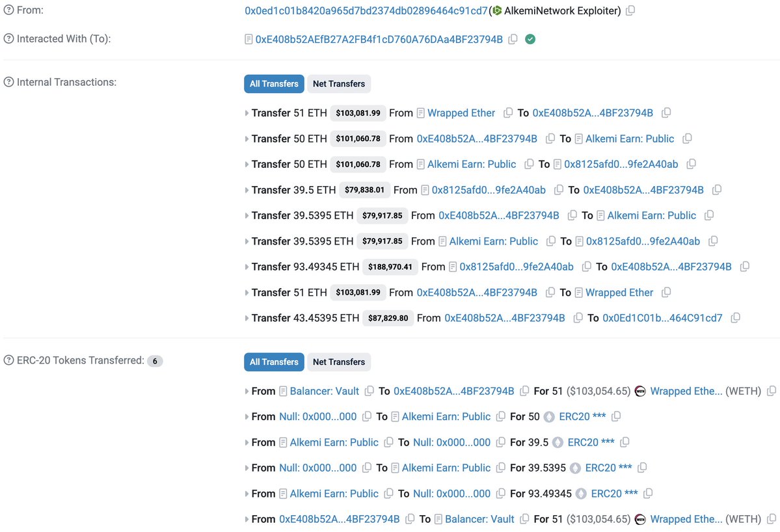The width and height of the screenshot is (780, 532).
Task: Open Wrapped Ether in first internal transfer
Action: coord(461,113)
